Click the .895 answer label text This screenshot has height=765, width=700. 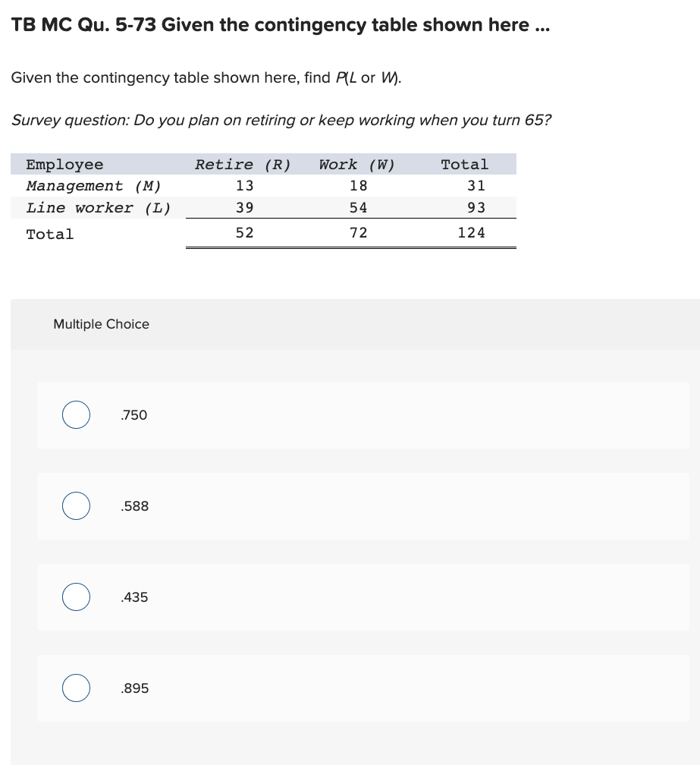(x=133, y=688)
